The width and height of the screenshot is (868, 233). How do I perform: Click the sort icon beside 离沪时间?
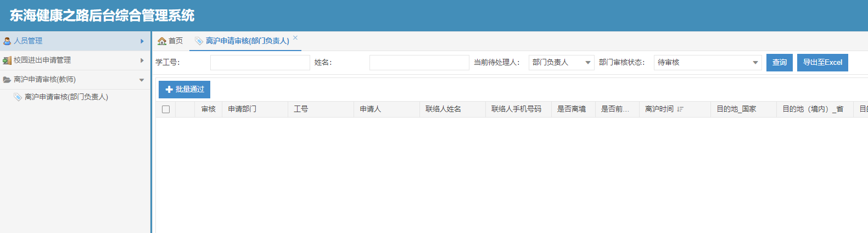point(680,109)
